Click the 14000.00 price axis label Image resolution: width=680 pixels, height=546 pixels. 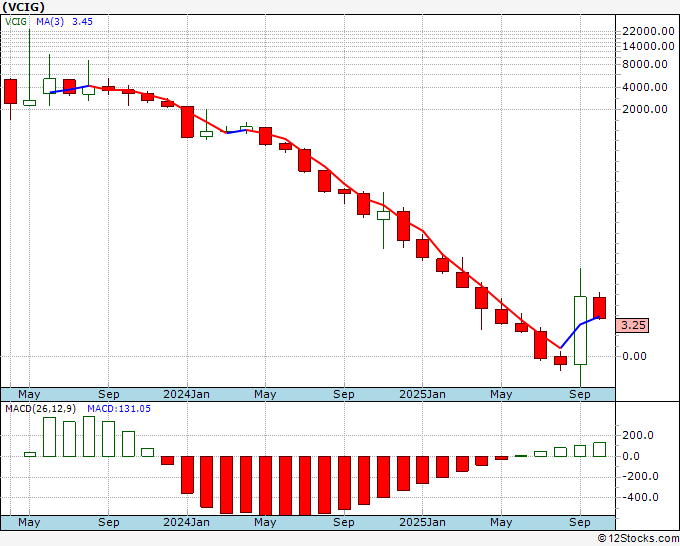[x=648, y=46]
